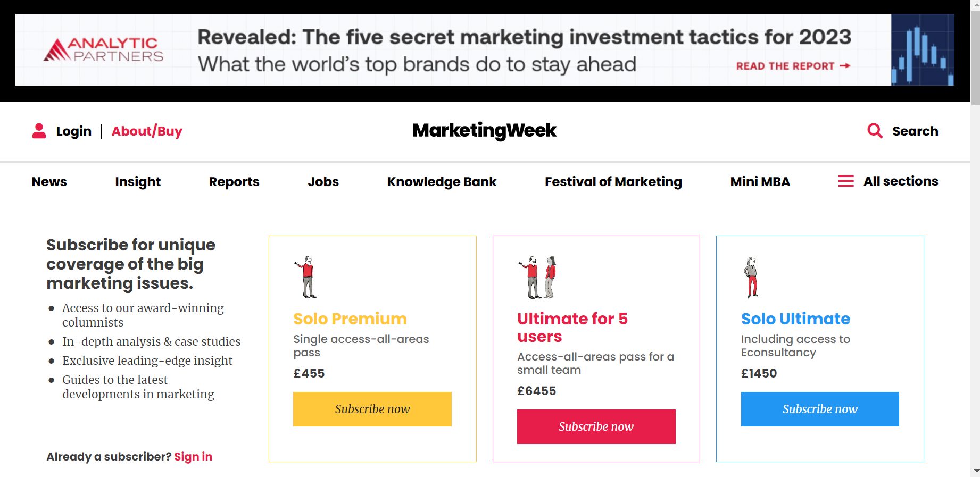Click the Sign in link
The height and width of the screenshot is (477, 980).
[193, 457]
